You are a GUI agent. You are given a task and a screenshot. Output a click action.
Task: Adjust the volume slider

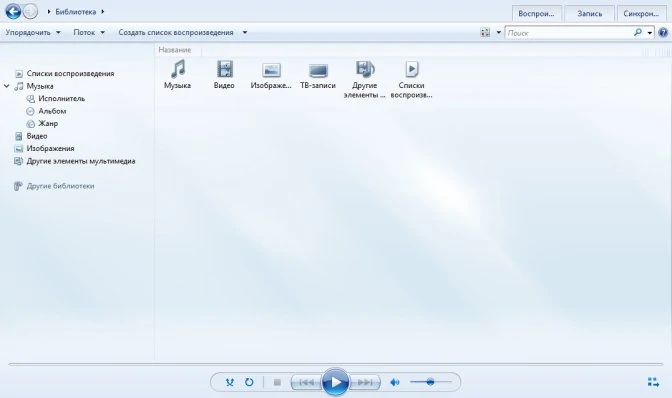[x=430, y=382]
